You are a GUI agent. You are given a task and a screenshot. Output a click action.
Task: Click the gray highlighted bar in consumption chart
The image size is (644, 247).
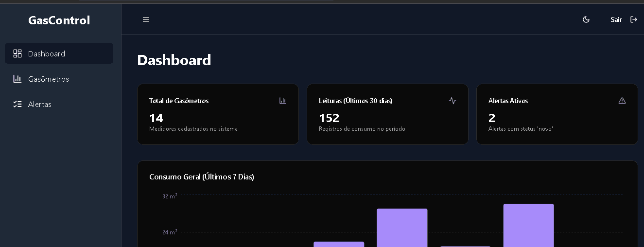465,247
